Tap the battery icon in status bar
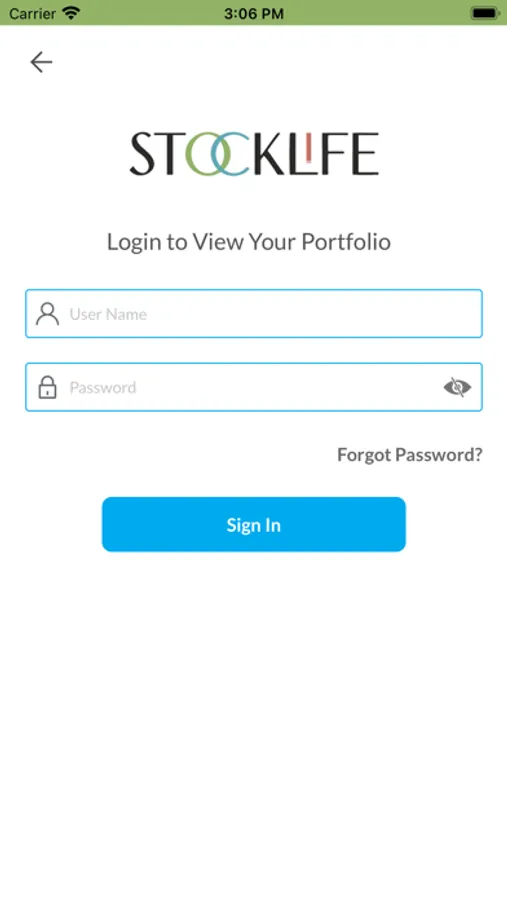The width and height of the screenshot is (507, 900). pos(485,13)
